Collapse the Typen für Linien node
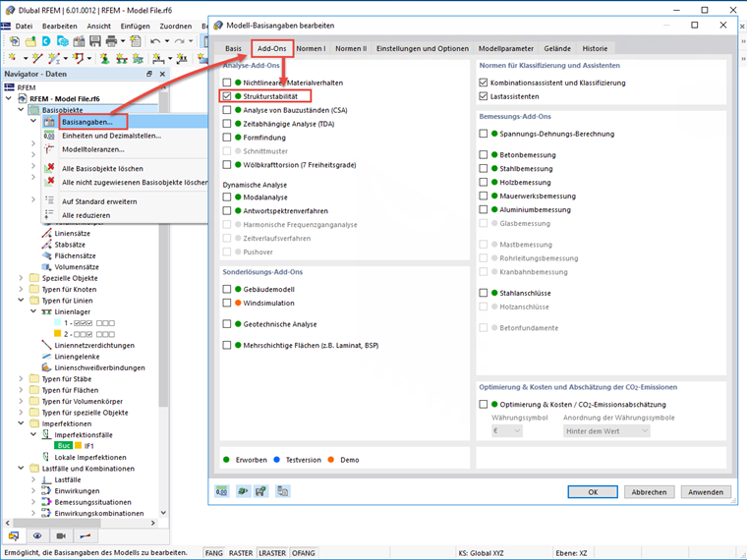Image resolution: width=747 pixels, height=560 pixels. tap(21, 301)
